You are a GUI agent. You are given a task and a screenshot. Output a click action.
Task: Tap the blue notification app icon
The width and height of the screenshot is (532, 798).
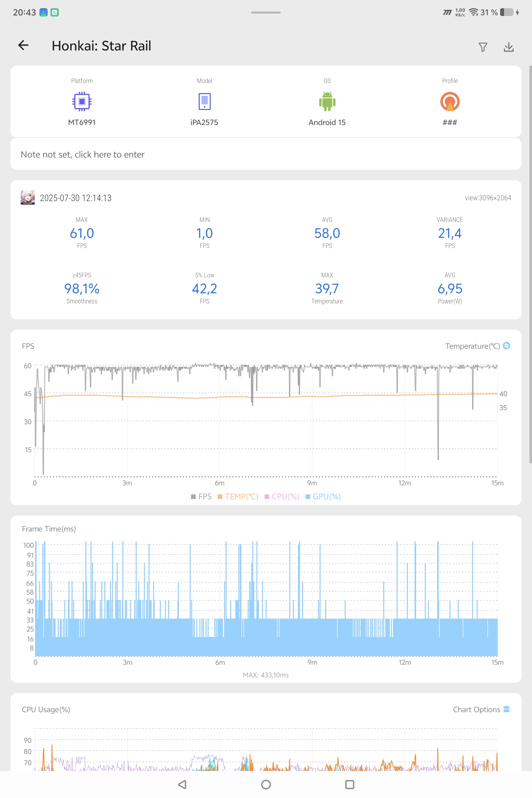[x=43, y=13]
